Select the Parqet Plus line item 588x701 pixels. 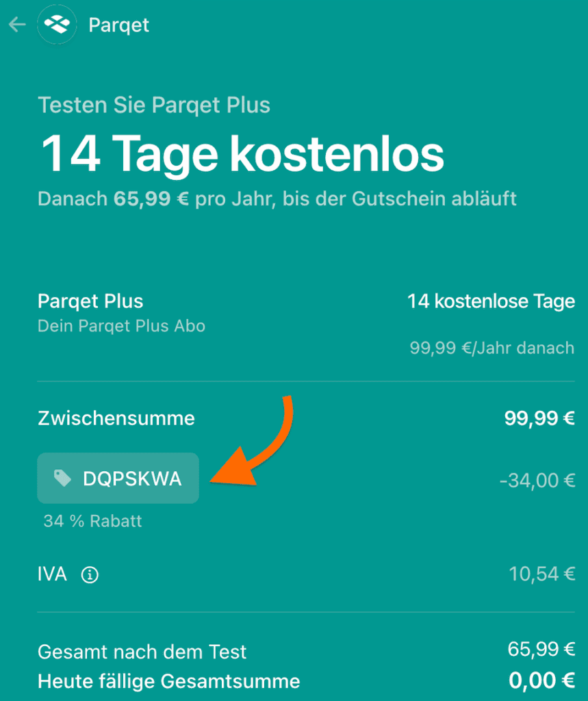pos(90,301)
